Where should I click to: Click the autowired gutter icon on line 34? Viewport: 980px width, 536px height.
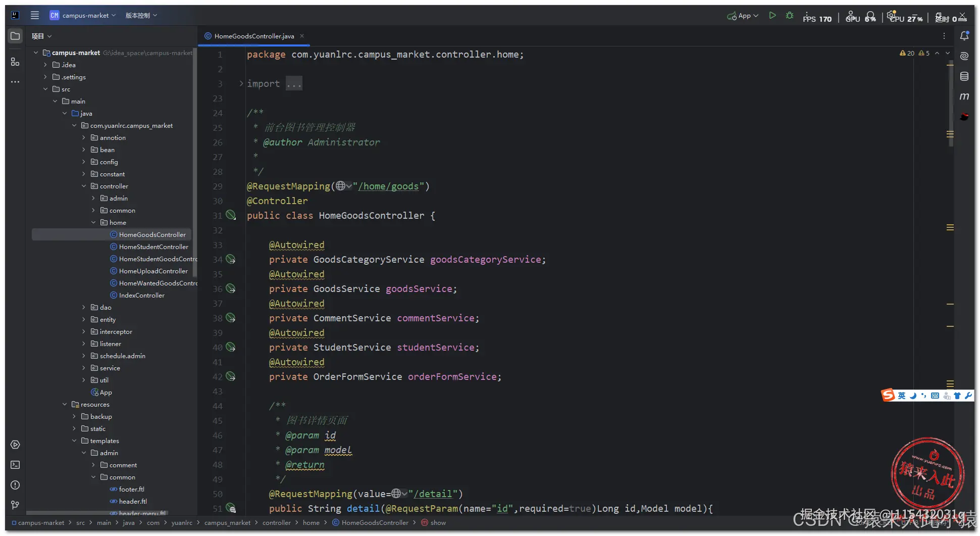(x=231, y=259)
